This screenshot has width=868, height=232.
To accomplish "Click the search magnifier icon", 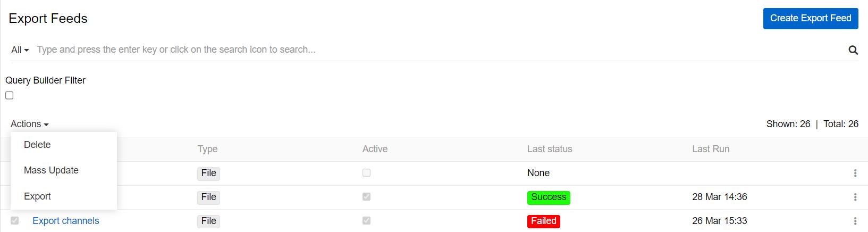I will pos(853,50).
